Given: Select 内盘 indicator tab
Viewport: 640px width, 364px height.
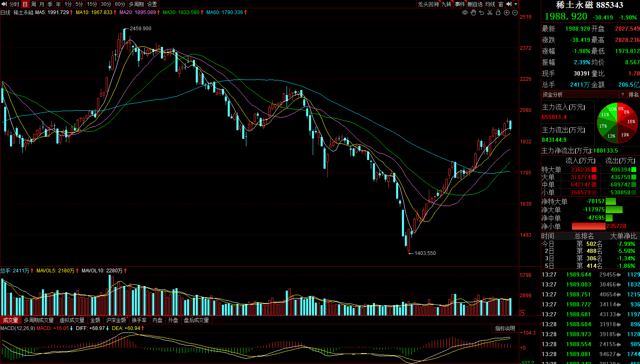Looking at the screenshot, I should tap(158, 320).
